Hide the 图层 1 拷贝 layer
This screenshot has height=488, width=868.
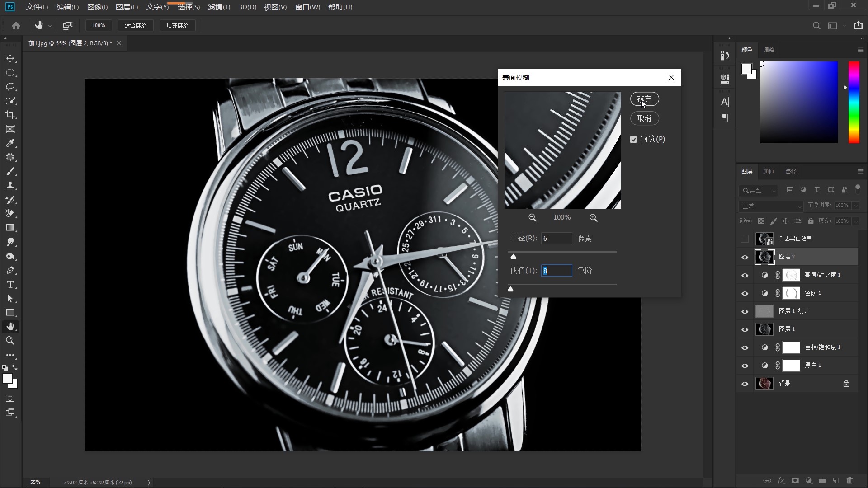click(745, 311)
